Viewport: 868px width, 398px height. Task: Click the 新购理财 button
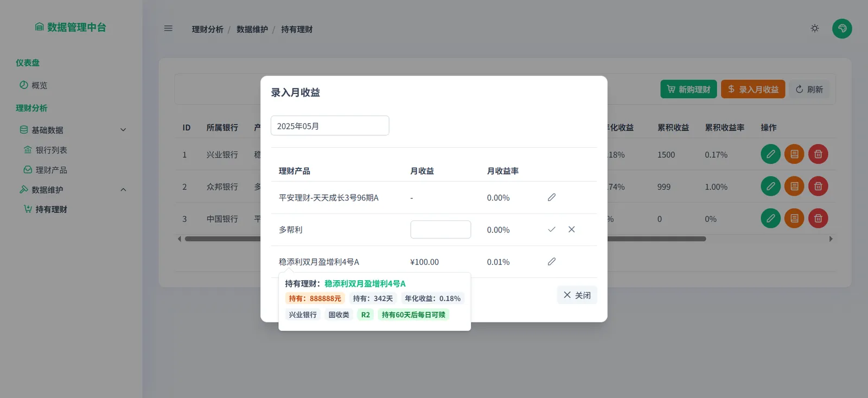pos(688,89)
